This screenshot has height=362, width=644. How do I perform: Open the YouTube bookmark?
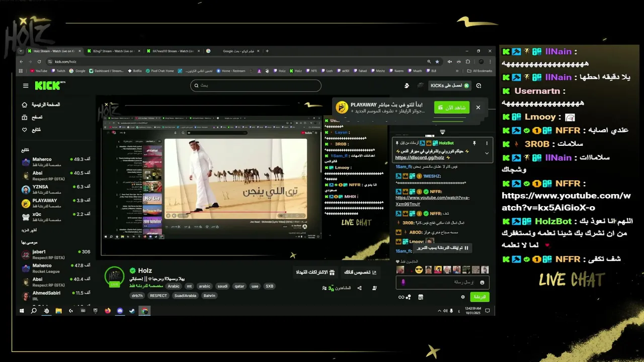tap(39, 71)
